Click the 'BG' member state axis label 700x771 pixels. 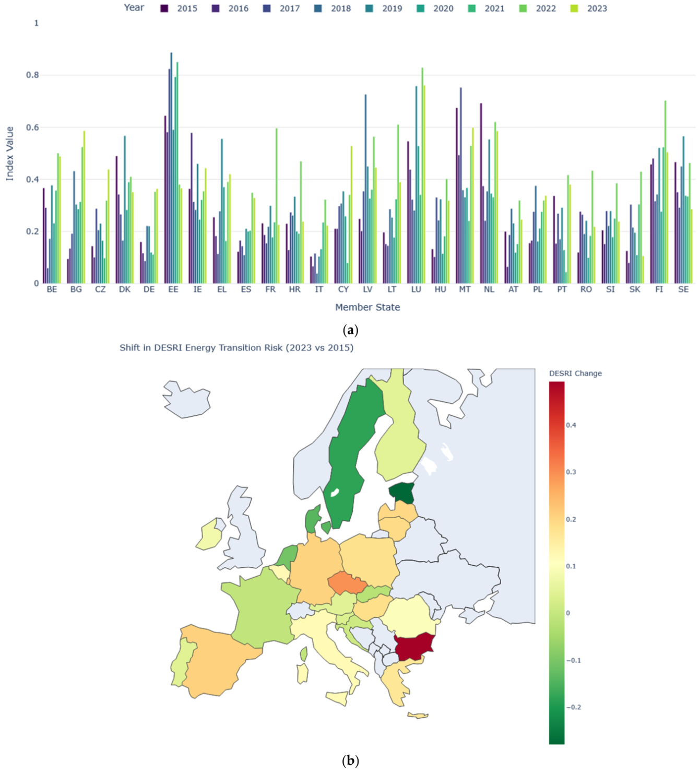(76, 289)
